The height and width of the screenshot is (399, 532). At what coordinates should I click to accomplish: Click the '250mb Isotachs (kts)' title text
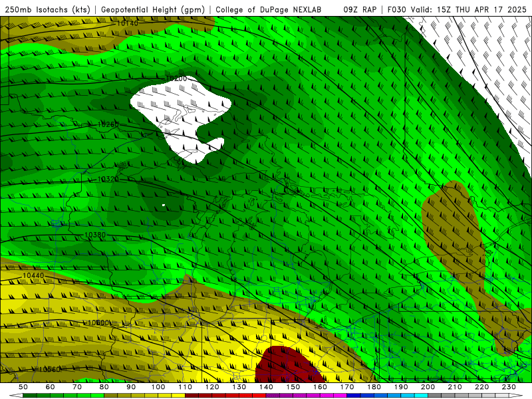click(x=47, y=9)
